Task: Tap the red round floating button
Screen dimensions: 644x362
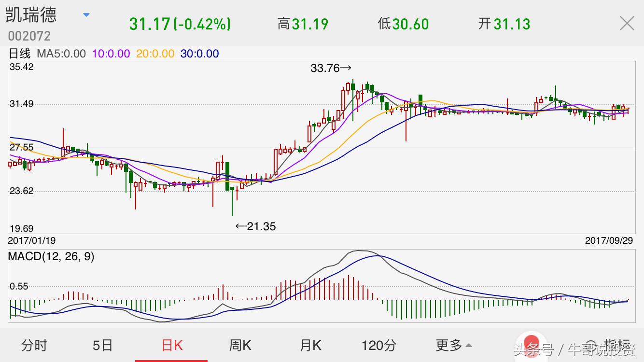Action: click(x=531, y=342)
